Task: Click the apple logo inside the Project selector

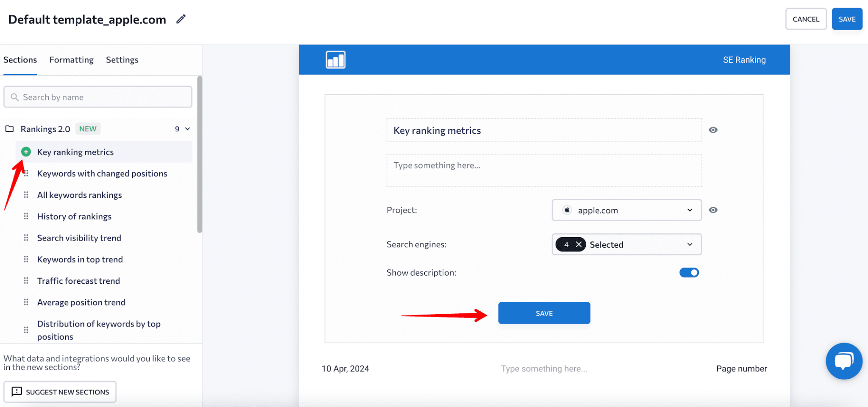Action: (x=567, y=210)
